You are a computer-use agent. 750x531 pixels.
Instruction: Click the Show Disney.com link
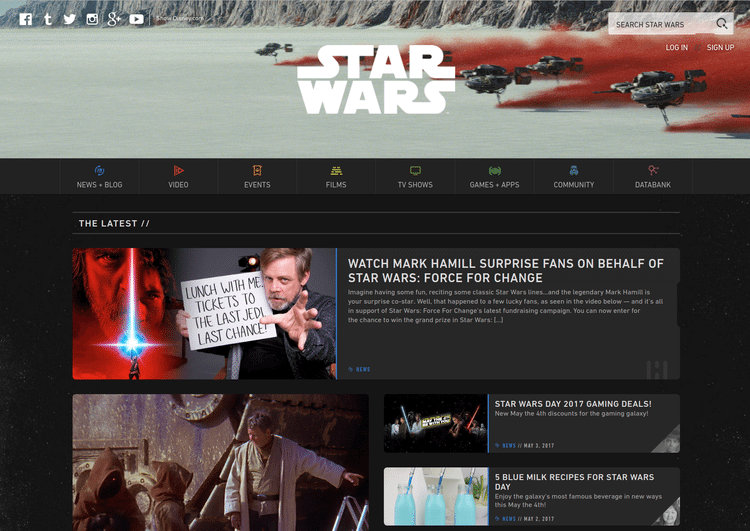pos(180,18)
